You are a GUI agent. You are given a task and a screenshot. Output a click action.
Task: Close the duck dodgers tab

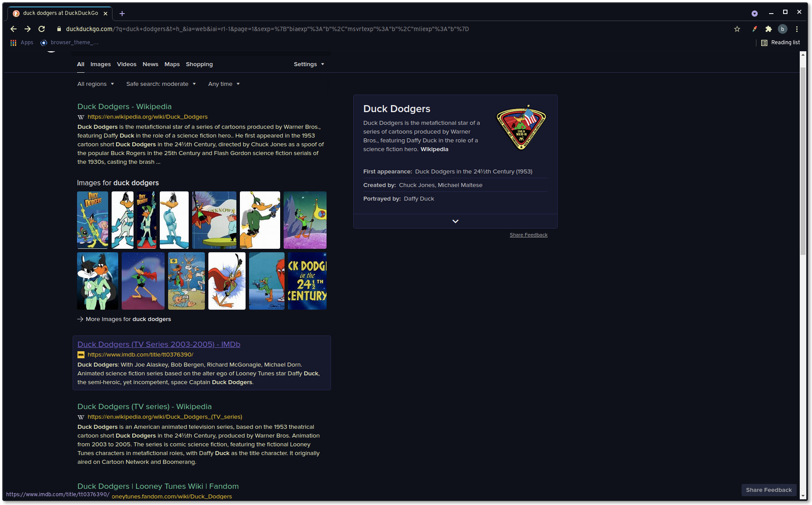tap(105, 14)
